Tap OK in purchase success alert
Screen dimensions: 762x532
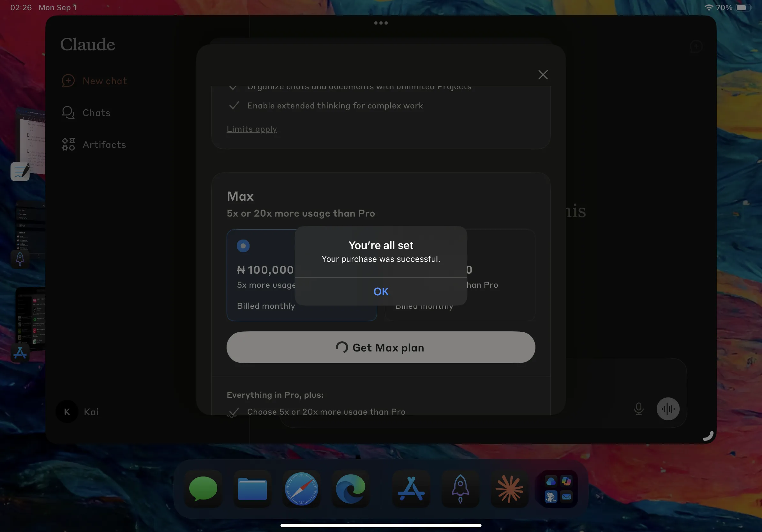click(x=381, y=291)
